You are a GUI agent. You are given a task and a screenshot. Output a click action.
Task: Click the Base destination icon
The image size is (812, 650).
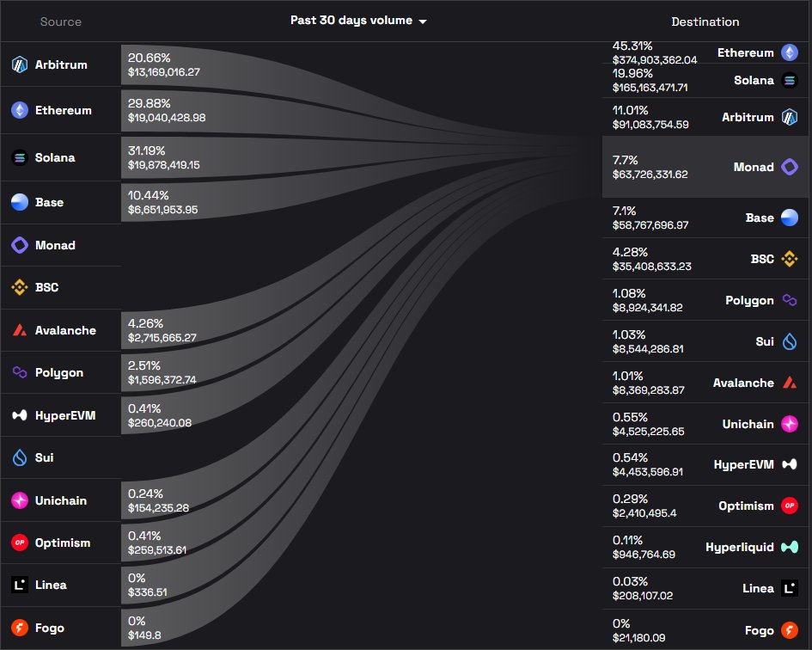789,218
